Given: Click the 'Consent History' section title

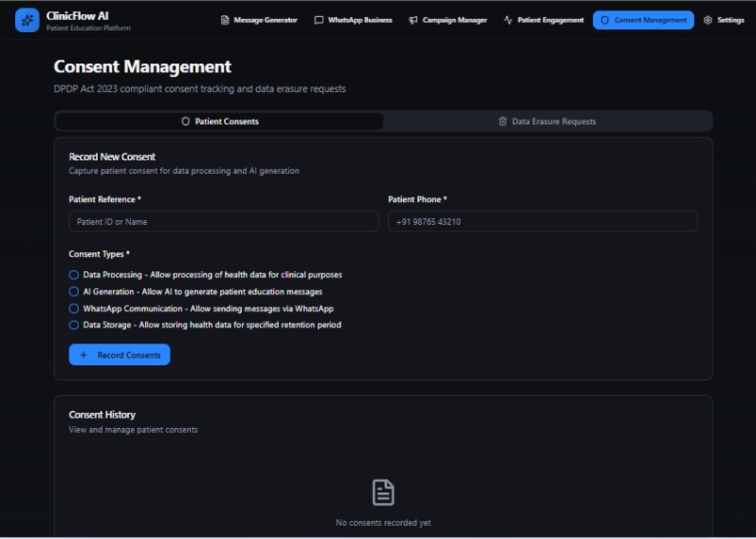Looking at the screenshot, I should coord(103,415).
